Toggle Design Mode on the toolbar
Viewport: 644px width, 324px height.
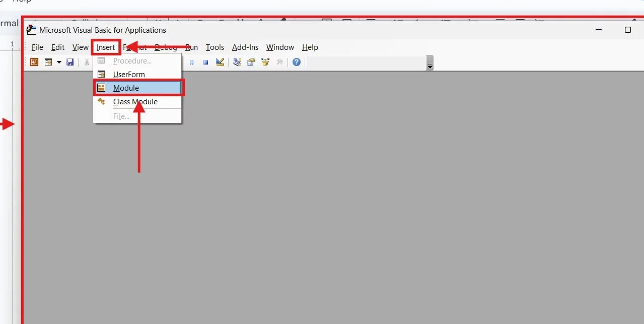[220, 61]
